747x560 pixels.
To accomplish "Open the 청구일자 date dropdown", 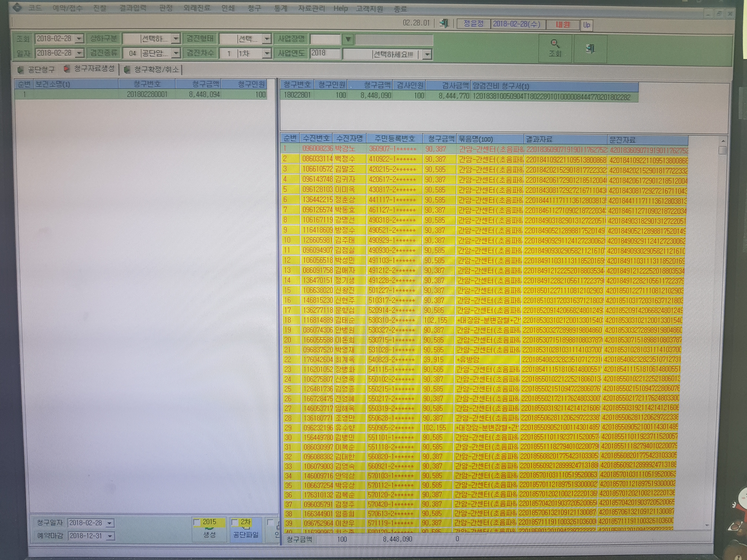I will [110, 523].
